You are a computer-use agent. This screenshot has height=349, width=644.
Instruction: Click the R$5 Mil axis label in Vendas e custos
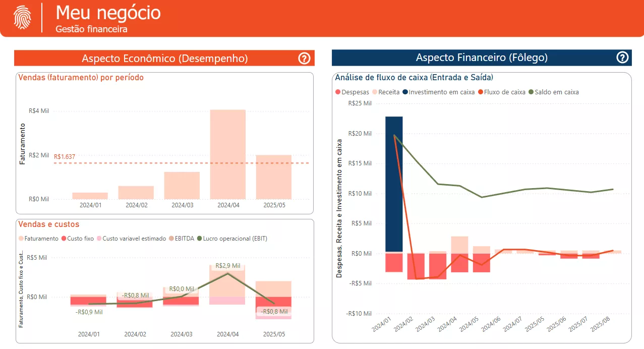tap(36, 257)
